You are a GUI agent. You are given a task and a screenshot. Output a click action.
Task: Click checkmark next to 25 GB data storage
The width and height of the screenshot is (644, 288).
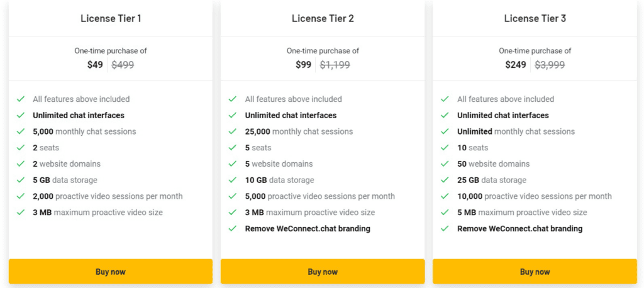[x=445, y=180]
